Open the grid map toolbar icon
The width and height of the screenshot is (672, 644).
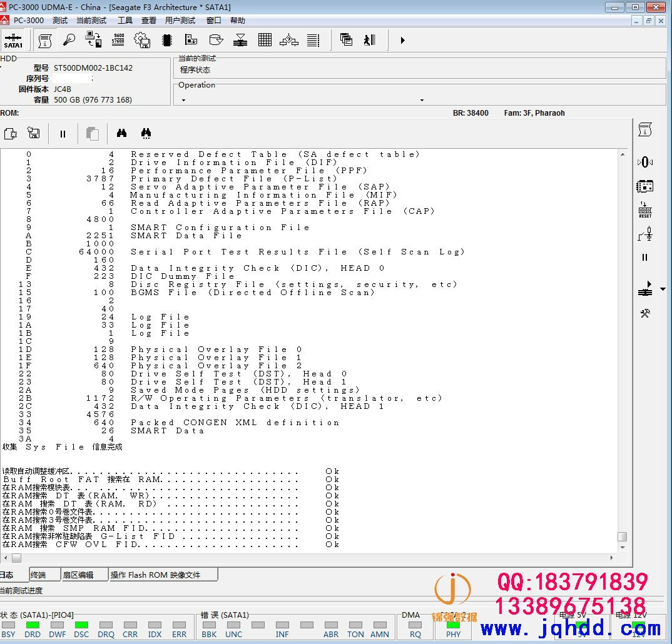pos(265,40)
